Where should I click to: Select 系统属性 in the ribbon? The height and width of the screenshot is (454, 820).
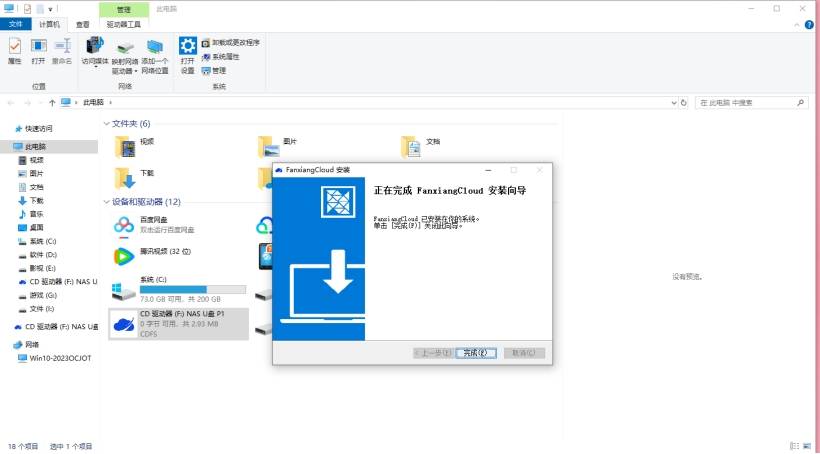[x=224, y=57]
